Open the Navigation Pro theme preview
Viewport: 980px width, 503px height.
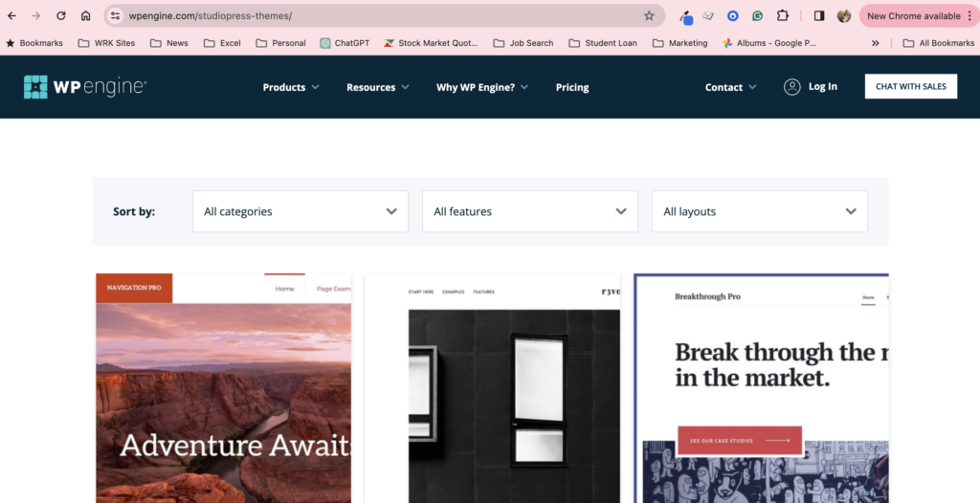(x=223, y=388)
